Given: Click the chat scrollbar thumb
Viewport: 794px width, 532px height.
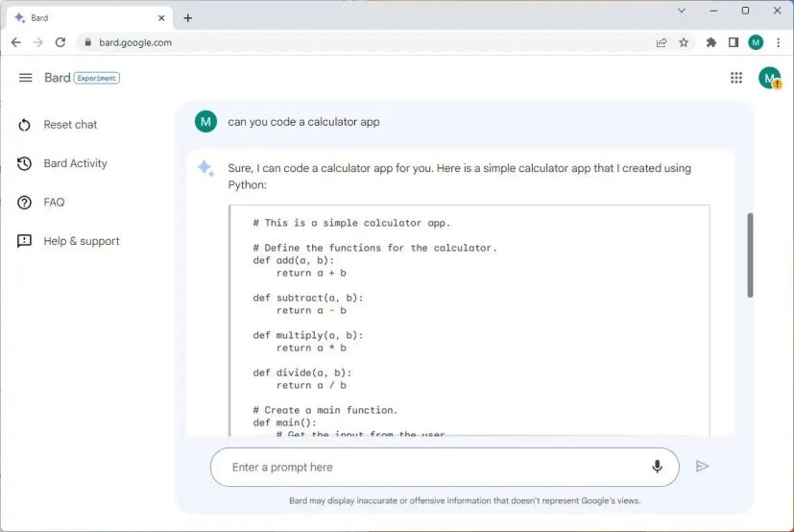Looking at the screenshot, I should point(750,255).
